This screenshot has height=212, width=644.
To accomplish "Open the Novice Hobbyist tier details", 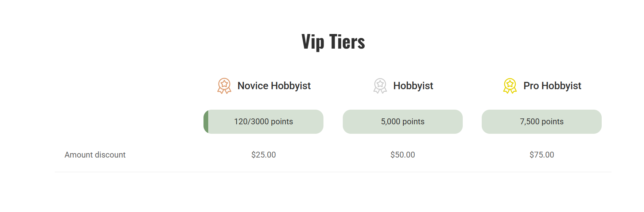I will (274, 86).
